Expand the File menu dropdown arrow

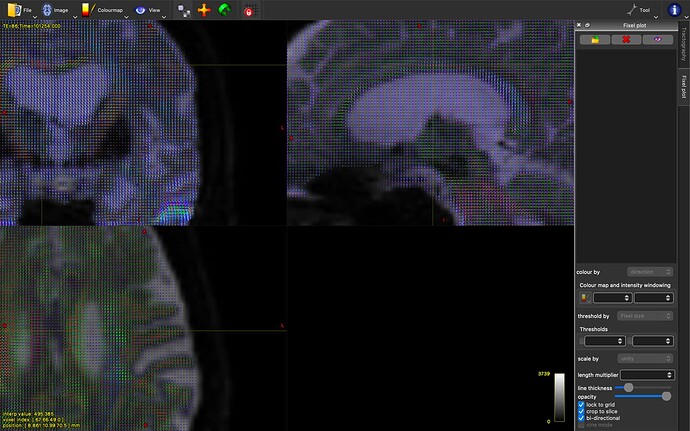(35, 16)
